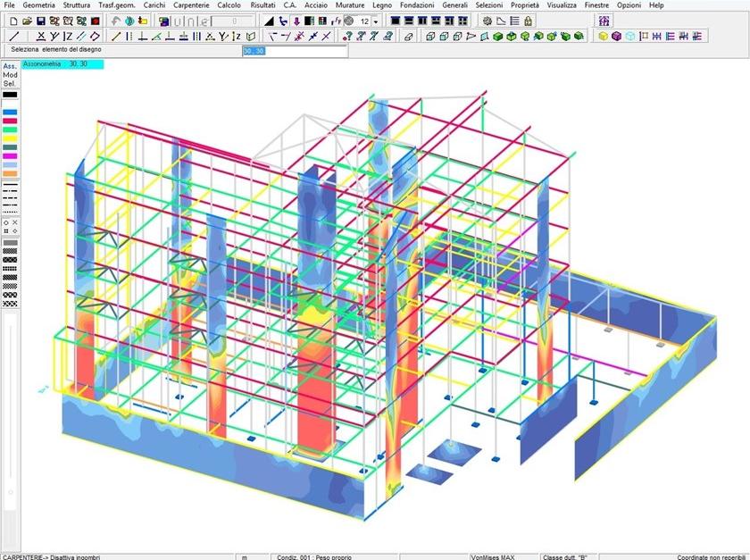Viewport: 750px width, 560px height.
Task: Toggle the Ass. mode in left panel
Action: (10, 66)
